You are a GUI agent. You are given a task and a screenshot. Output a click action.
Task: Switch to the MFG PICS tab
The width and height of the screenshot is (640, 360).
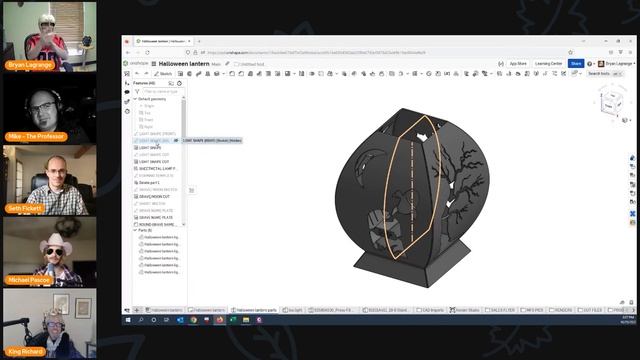tap(532, 310)
